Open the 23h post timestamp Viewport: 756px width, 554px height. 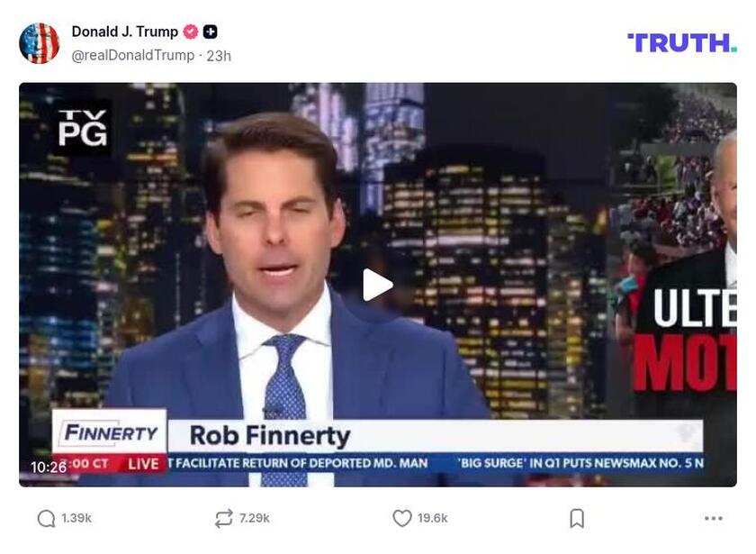(x=219, y=56)
